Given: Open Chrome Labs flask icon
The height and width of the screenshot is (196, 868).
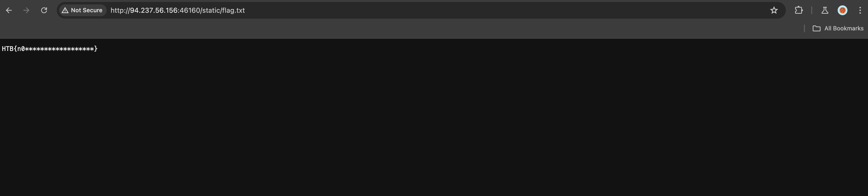Looking at the screenshot, I should [x=825, y=11].
